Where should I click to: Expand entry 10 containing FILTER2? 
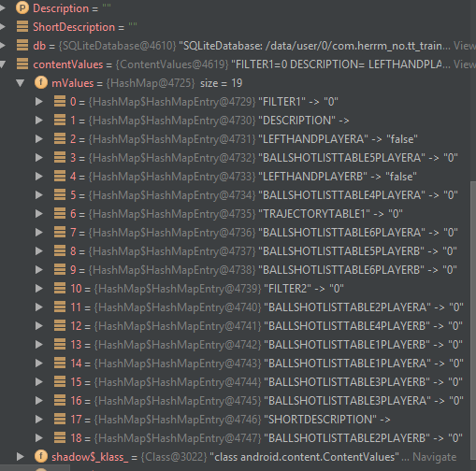pyautogui.click(x=39, y=289)
